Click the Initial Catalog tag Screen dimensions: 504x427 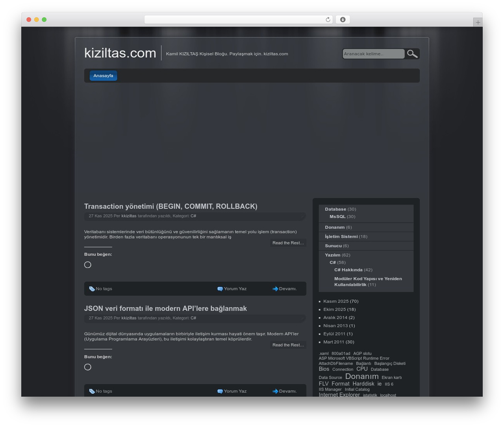357,389
